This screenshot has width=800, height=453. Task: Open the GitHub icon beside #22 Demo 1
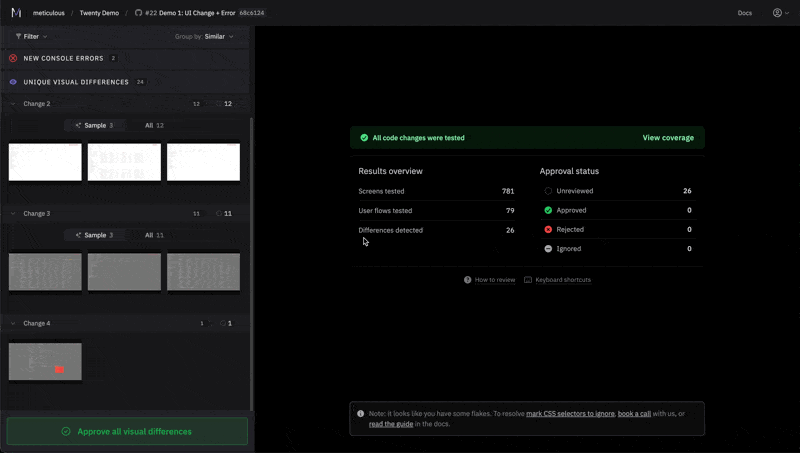(138, 13)
